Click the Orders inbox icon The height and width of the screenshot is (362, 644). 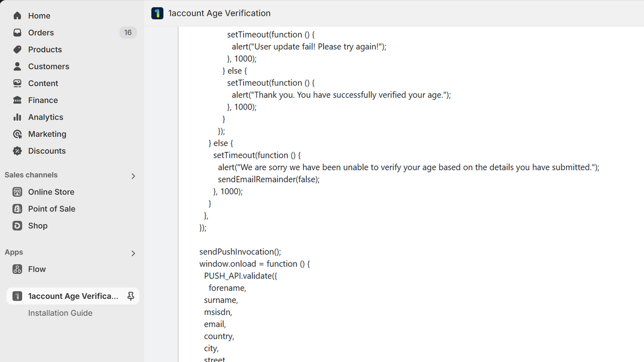(18, 33)
